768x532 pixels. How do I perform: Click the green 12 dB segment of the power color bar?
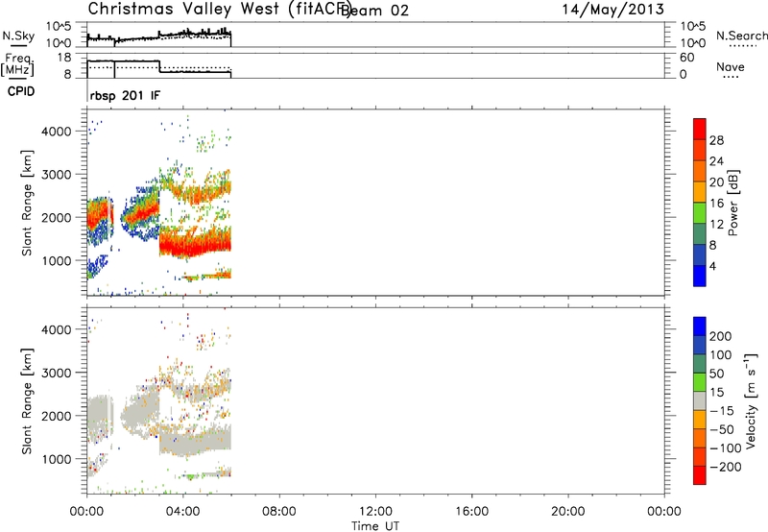point(700,212)
